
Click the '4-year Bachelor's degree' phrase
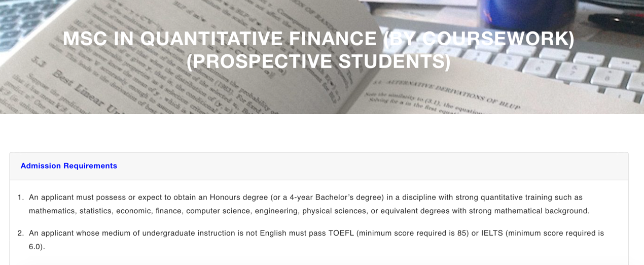coord(336,197)
